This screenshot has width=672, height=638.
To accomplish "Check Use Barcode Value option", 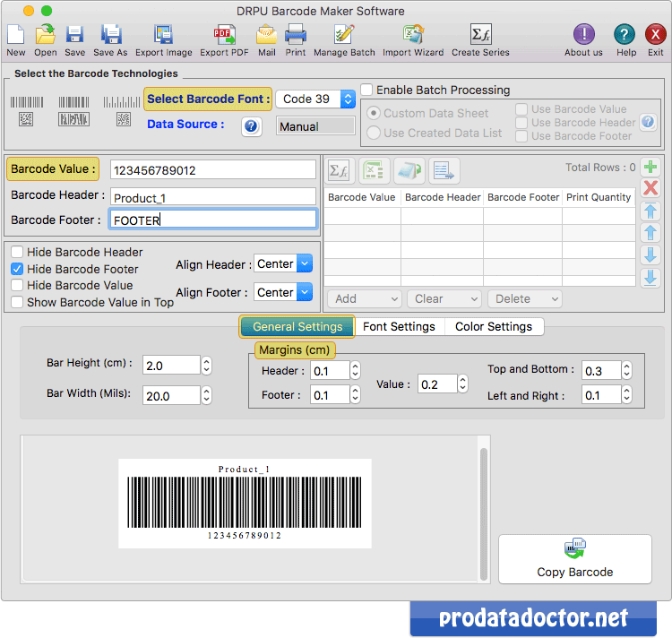I will [x=521, y=109].
